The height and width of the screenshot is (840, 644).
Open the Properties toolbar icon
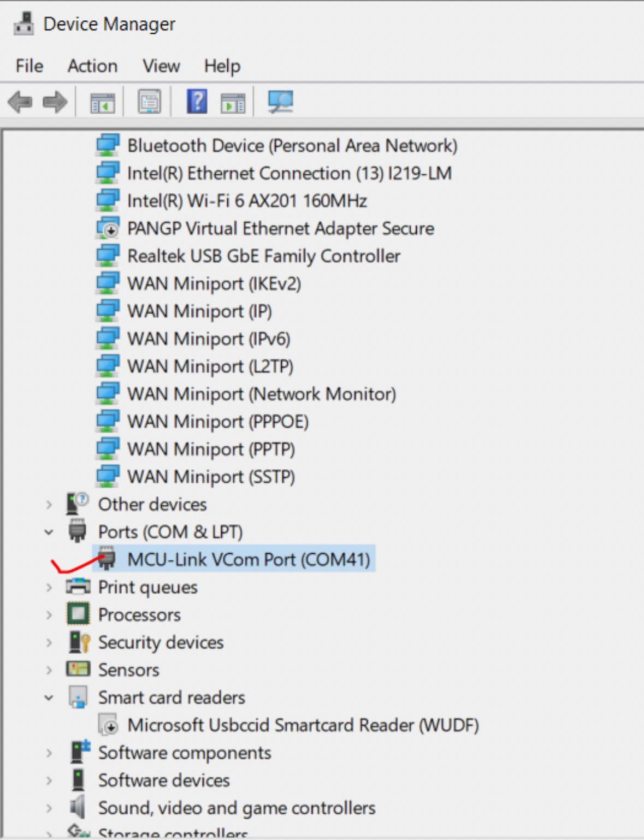[x=149, y=102]
